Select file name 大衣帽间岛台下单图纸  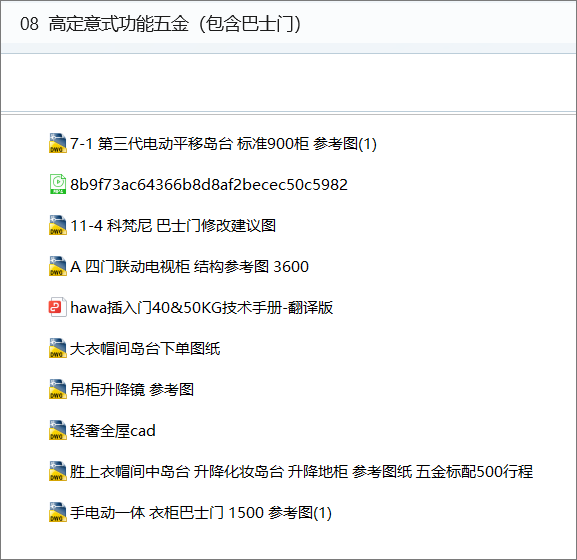(x=145, y=348)
